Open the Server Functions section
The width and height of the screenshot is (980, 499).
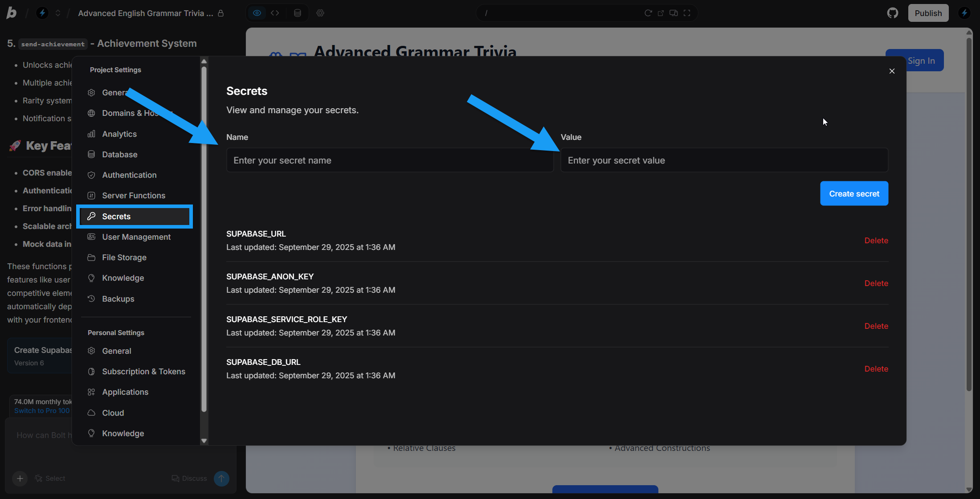pos(135,195)
